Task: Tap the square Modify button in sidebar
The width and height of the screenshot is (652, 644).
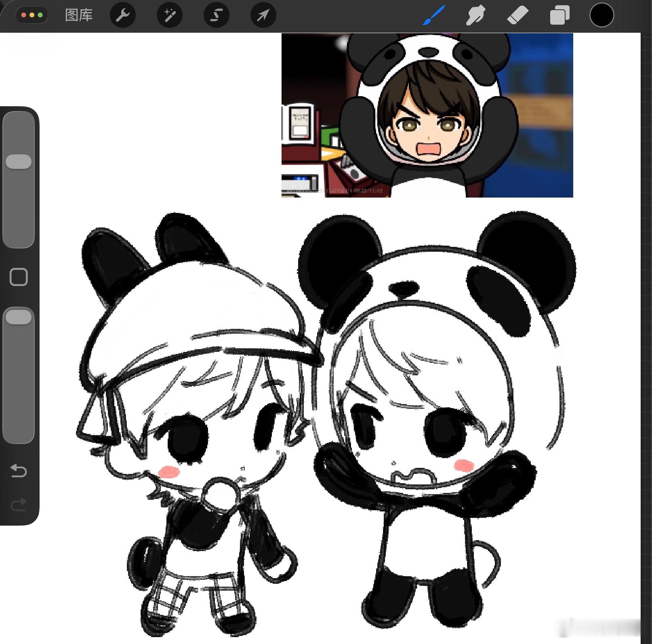Action: tap(19, 277)
